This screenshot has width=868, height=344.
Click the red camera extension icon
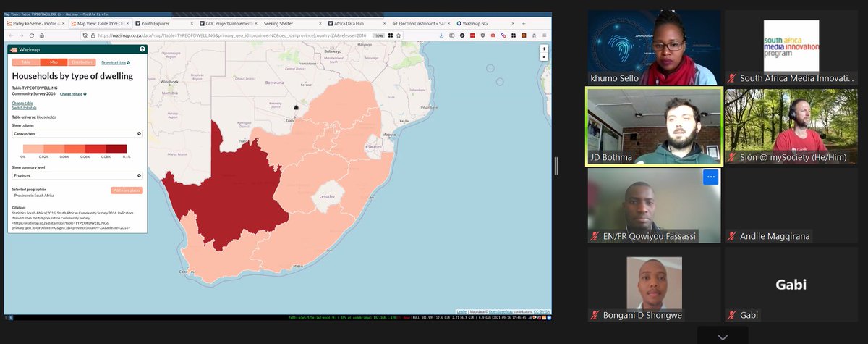[493, 35]
